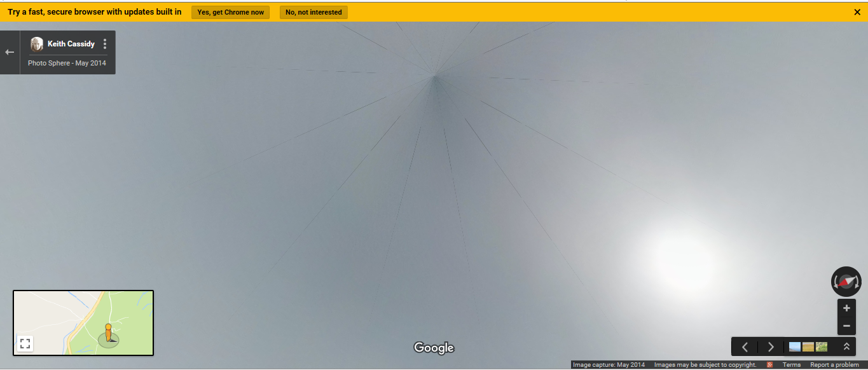The height and width of the screenshot is (370, 868).
Task: Zoom in with the plus button
Action: point(846,308)
